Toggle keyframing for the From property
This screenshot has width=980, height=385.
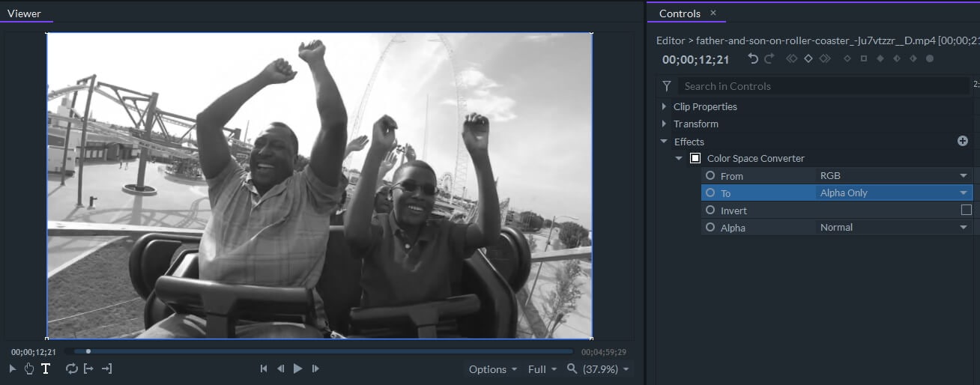(x=710, y=175)
